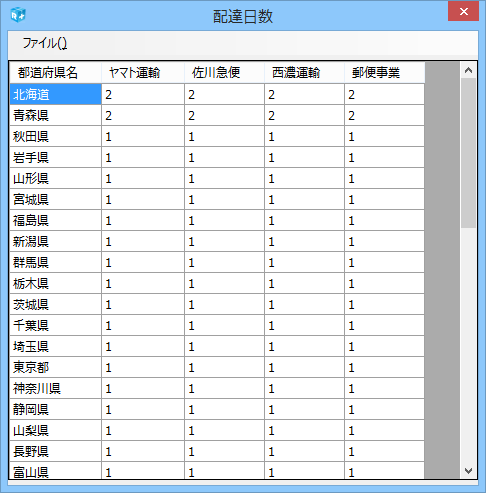
Task: Select the 東京都 row cell
Action: click(x=55, y=367)
